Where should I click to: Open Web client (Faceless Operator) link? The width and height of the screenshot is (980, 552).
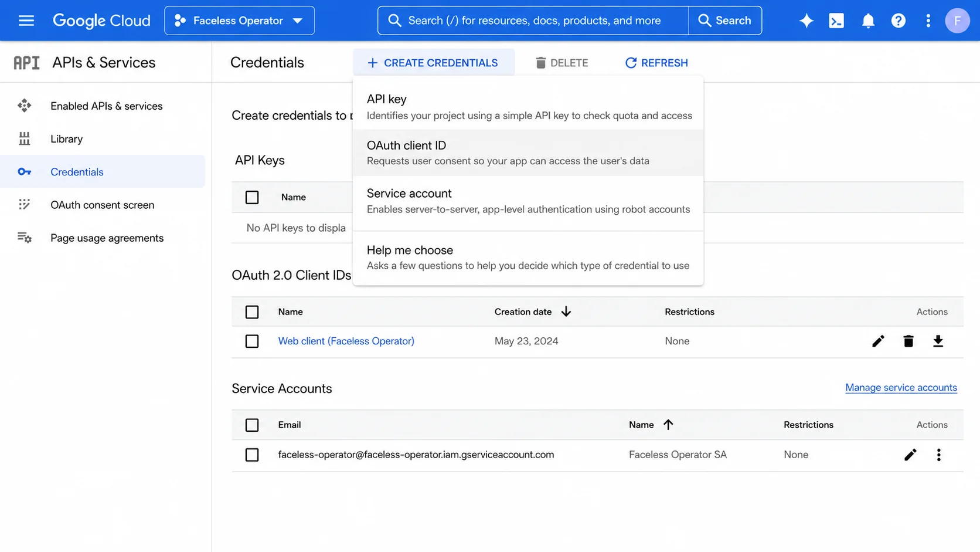346,341
